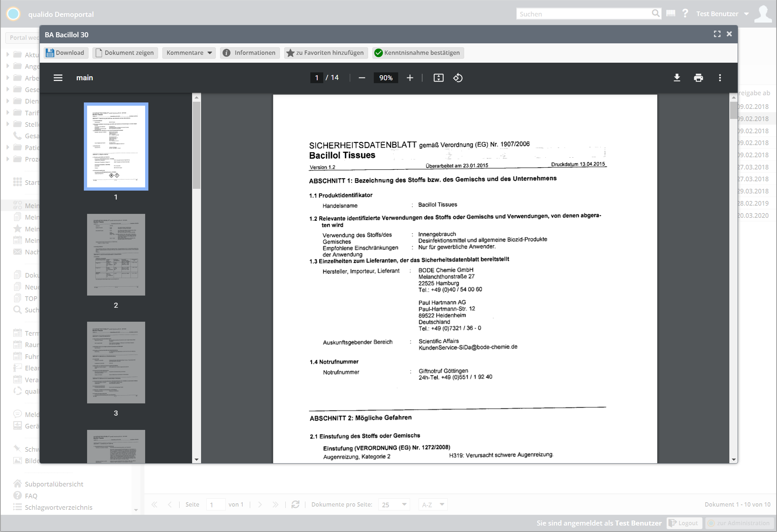This screenshot has height=532, width=777.
Task: Go to last page of list
Action: coord(275,504)
